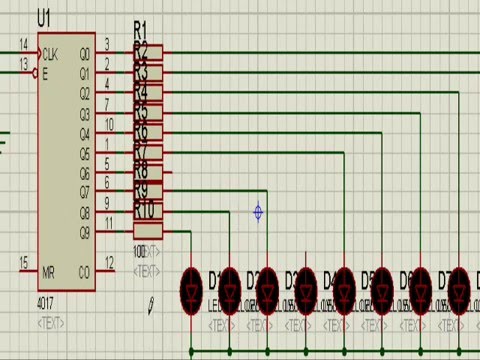480x360 pixels.
Task: Select the U1 4017 chip body
Action: coord(67,162)
